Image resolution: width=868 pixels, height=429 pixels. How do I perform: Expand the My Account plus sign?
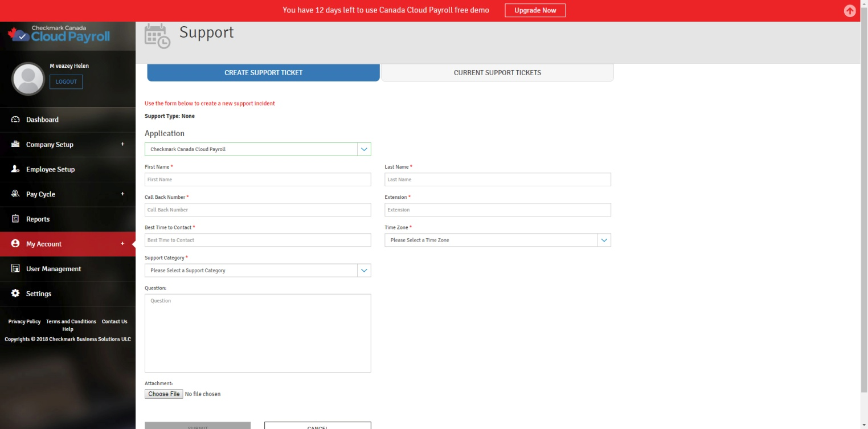click(122, 244)
